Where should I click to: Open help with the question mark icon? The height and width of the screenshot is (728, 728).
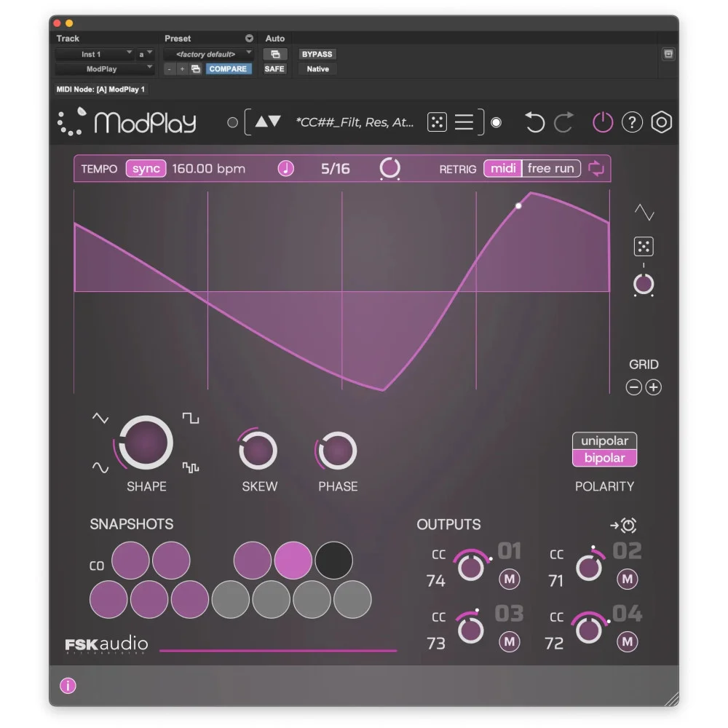[x=632, y=122]
